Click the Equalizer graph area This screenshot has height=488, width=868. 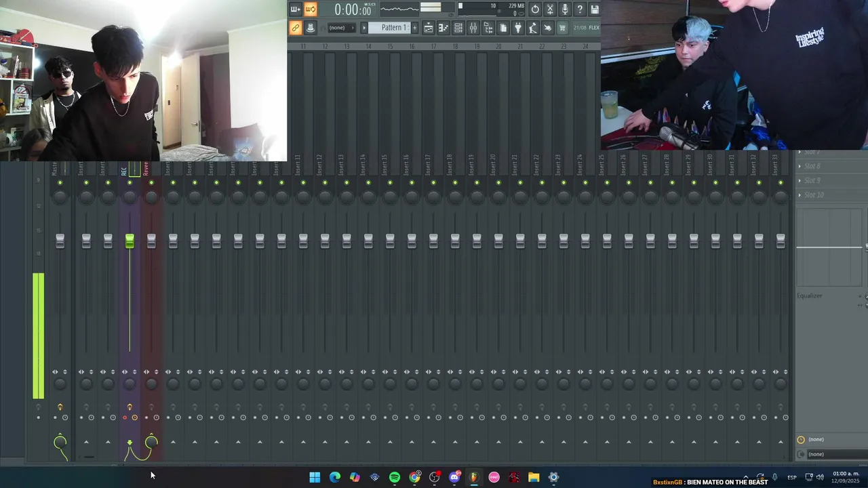pos(829,248)
